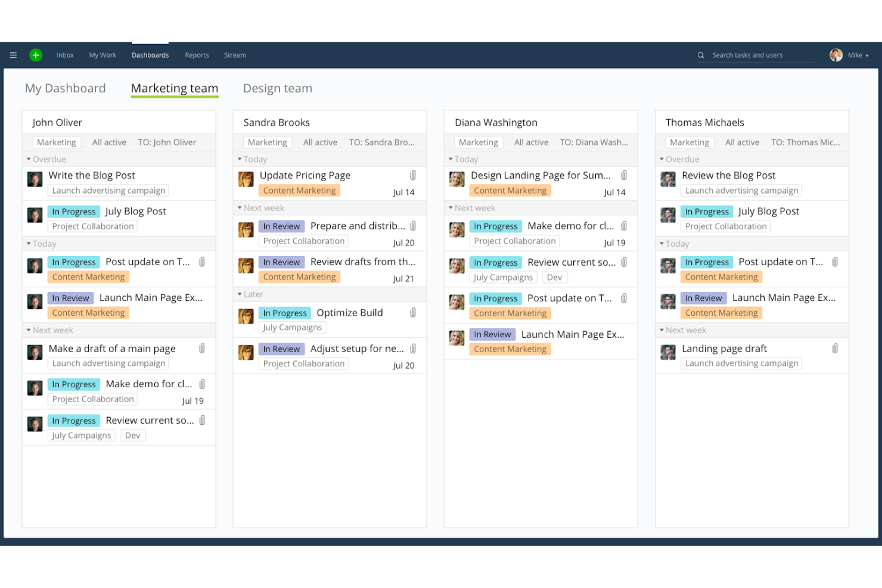Screen dimensions: 882x588
Task: Click the TO: Diana Washington filter link
Action: 594,142
